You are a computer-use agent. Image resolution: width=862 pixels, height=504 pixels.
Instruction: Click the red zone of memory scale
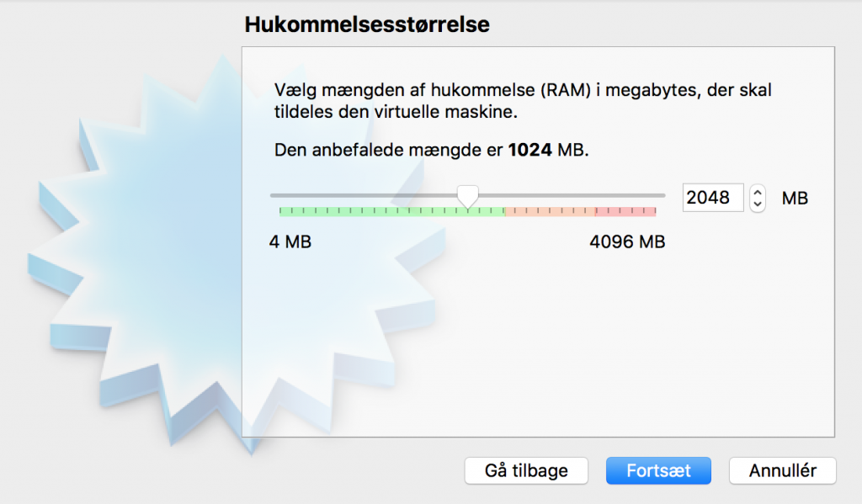[x=625, y=211]
